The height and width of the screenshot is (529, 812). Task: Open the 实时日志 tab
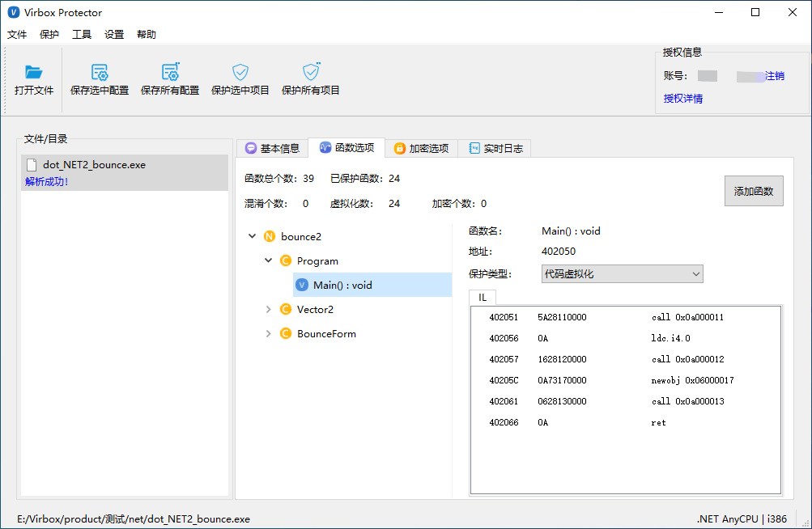click(x=495, y=148)
